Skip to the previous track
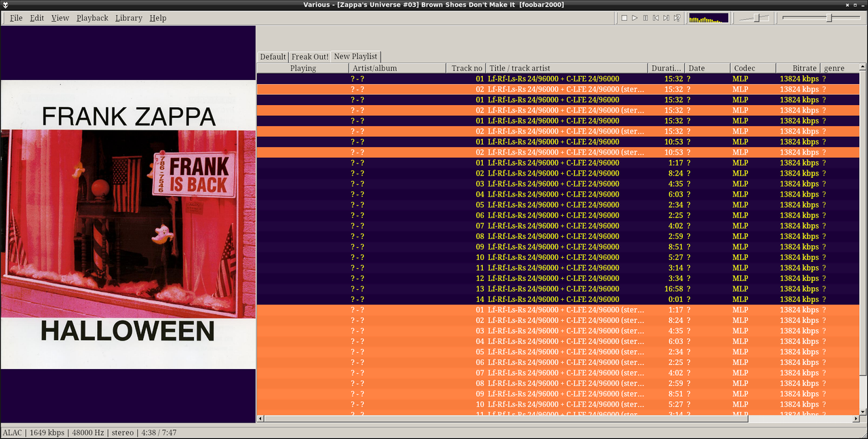 pyautogui.click(x=656, y=18)
